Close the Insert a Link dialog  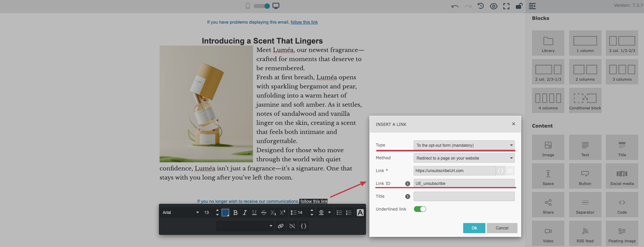pos(513,124)
